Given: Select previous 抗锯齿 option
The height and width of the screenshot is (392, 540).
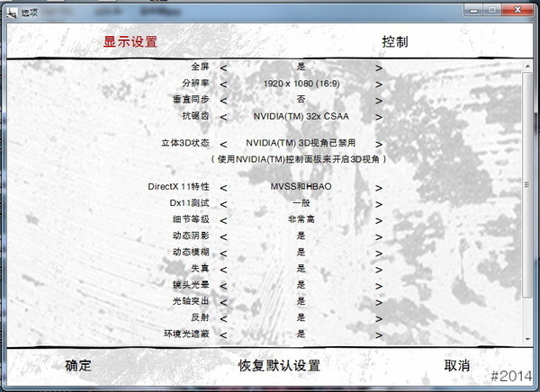Looking at the screenshot, I should [x=223, y=118].
